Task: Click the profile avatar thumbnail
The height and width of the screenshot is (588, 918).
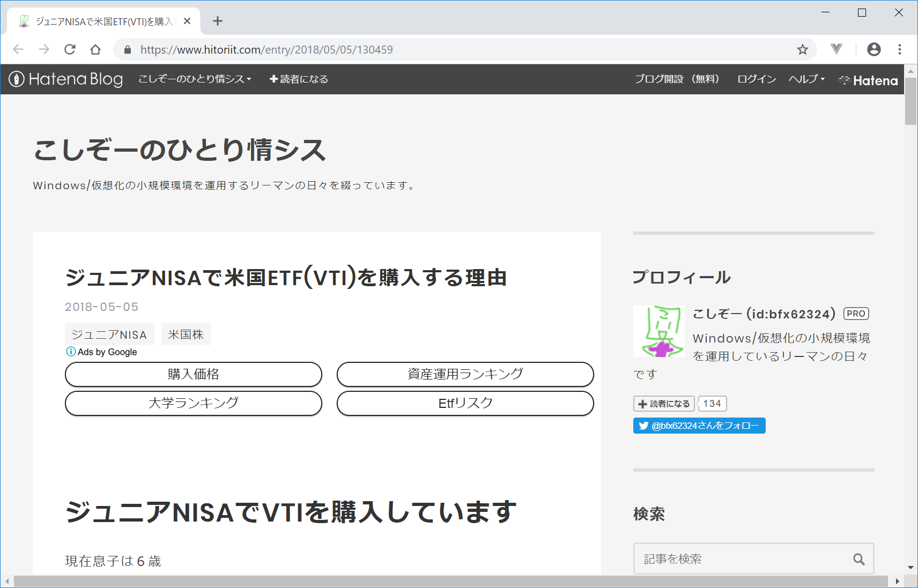Action: (658, 331)
